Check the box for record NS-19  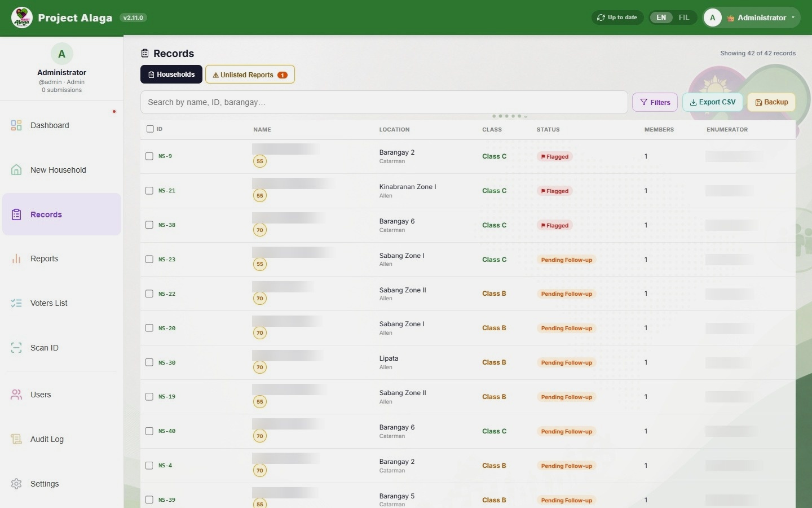coord(149,397)
